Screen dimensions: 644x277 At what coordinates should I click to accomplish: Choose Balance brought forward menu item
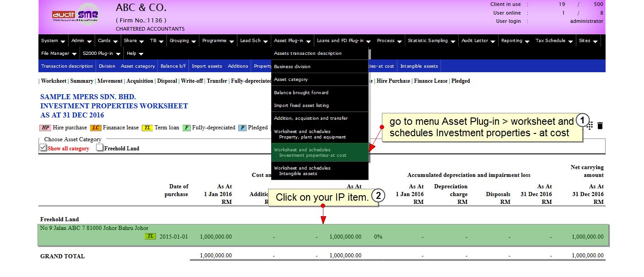301,92
